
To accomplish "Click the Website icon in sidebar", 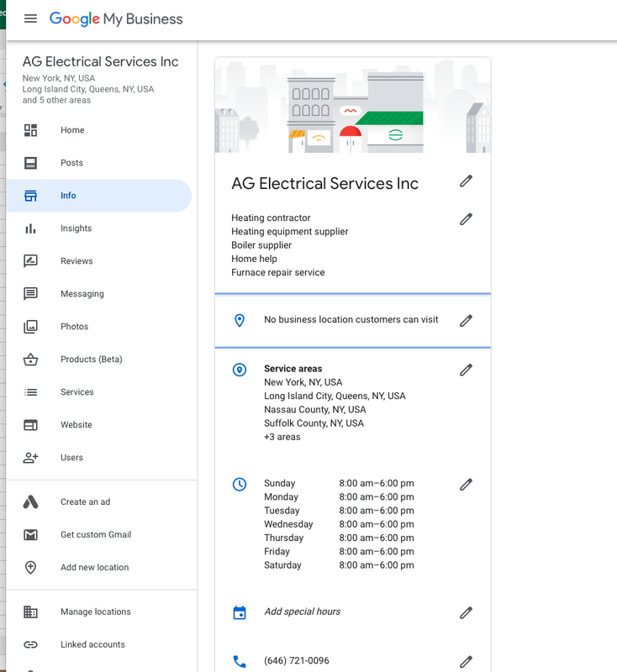I will pos(30,425).
